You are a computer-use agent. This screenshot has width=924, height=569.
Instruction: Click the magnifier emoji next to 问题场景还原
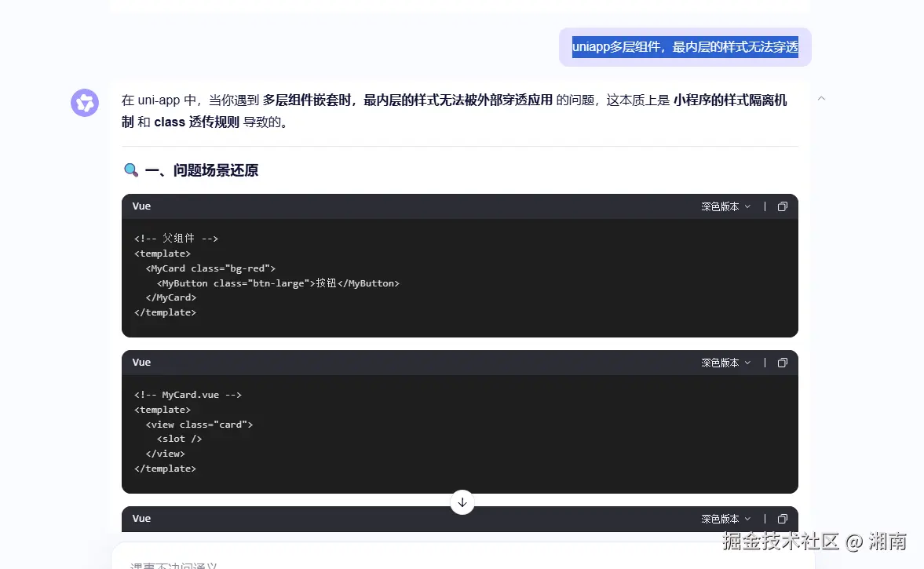(131, 171)
